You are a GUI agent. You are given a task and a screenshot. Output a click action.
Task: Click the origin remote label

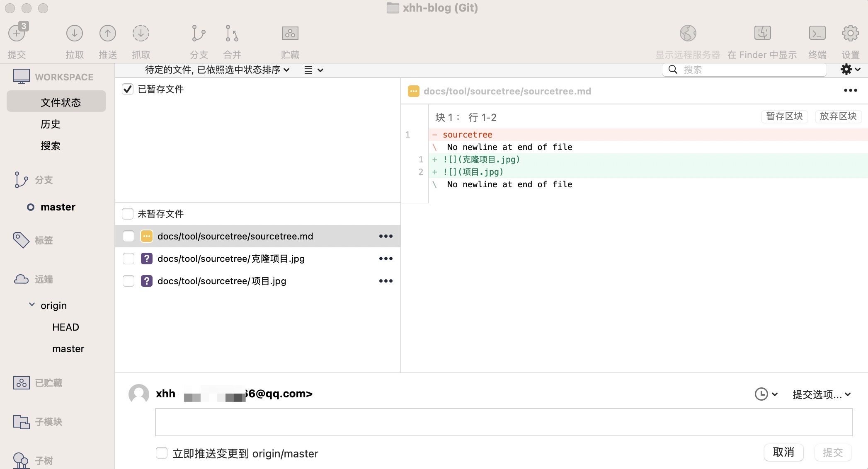(53, 305)
